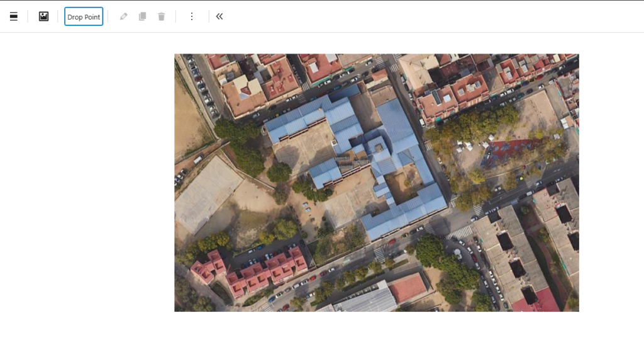644x364 pixels.
Task: Open the three-dot more options menu
Action: pyautogui.click(x=192, y=16)
